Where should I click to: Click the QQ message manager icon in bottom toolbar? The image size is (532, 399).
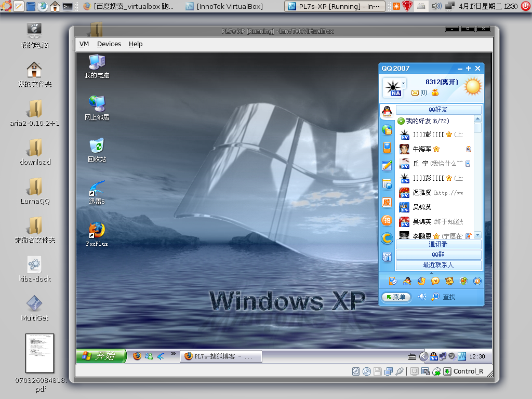[x=393, y=281]
